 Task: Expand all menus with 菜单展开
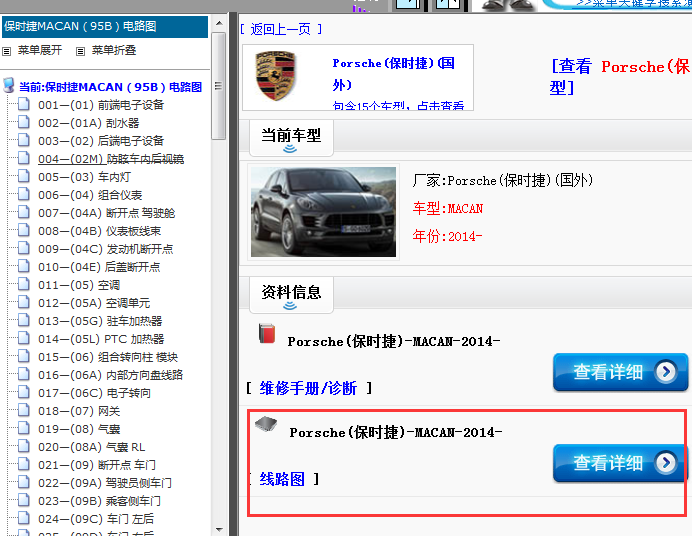point(40,50)
